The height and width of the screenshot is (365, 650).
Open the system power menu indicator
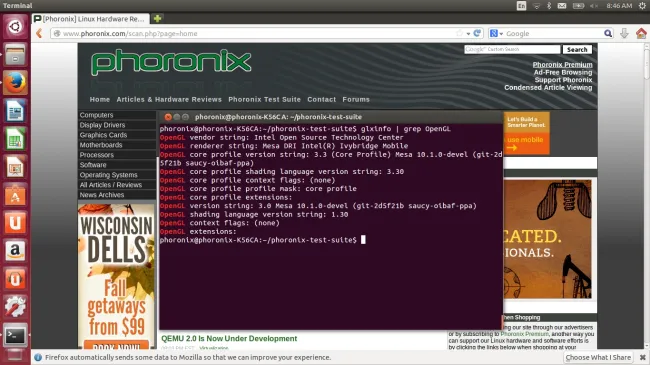coord(642,5)
